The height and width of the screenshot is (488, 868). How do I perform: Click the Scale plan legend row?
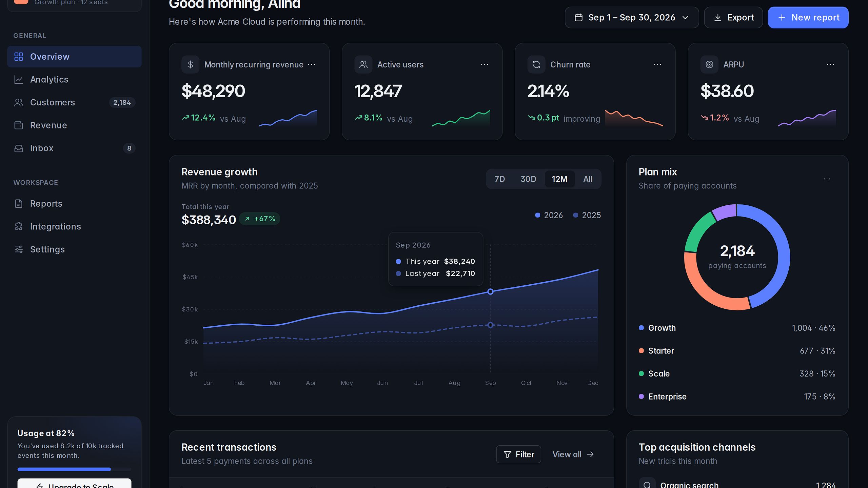point(737,373)
